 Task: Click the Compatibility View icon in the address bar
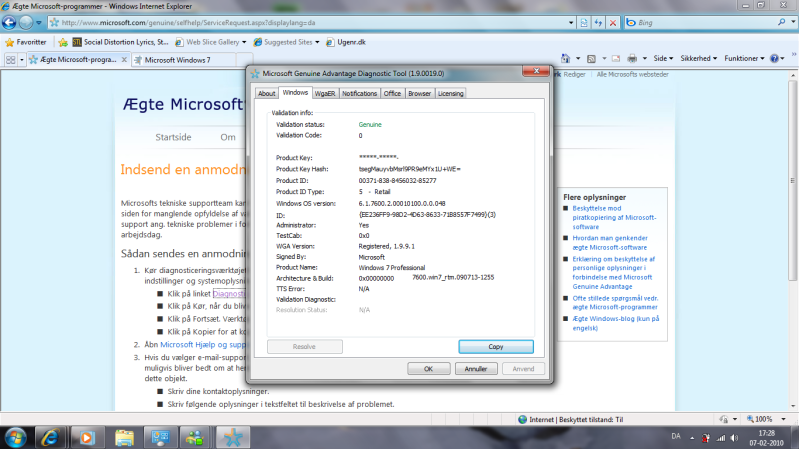click(x=584, y=22)
